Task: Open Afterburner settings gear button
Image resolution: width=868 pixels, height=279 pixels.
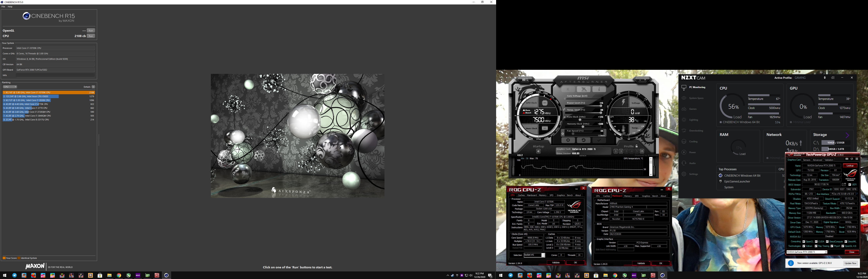Action: pos(568,140)
